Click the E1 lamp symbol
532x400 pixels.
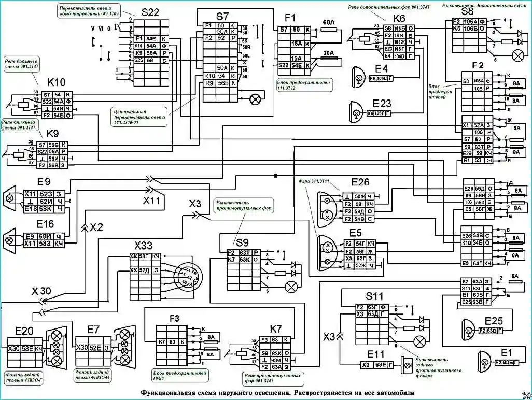click(486, 362)
